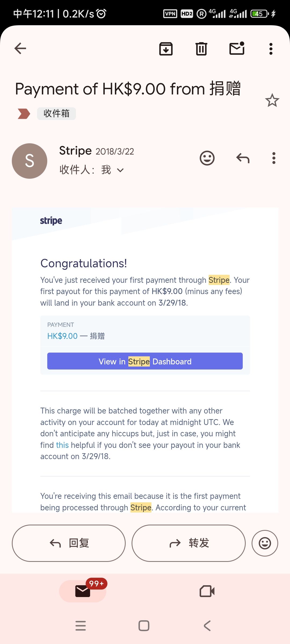Delete this email with the trash icon
The height and width of the screenshot is (644, 290).
point(201,49)
